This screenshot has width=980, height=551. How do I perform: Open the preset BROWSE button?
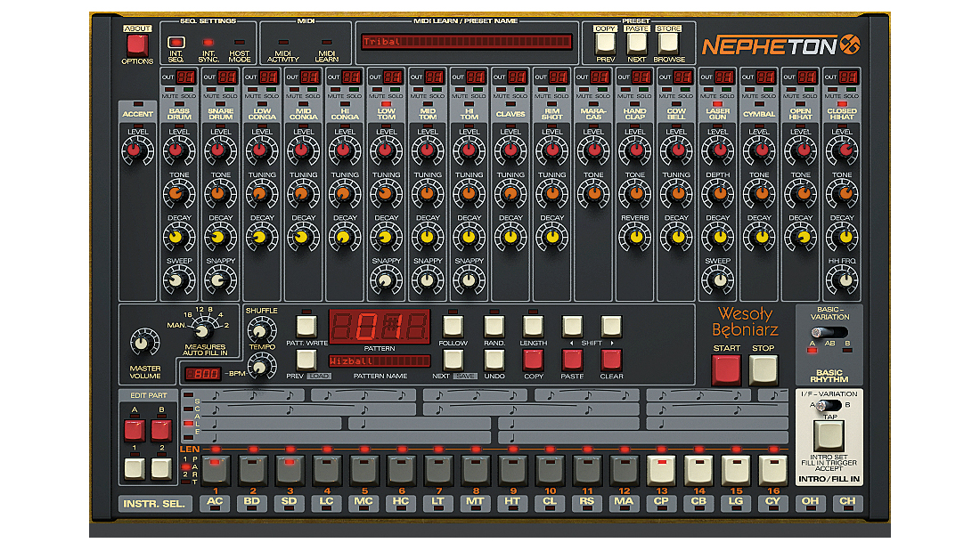click(x=668, y=43)
